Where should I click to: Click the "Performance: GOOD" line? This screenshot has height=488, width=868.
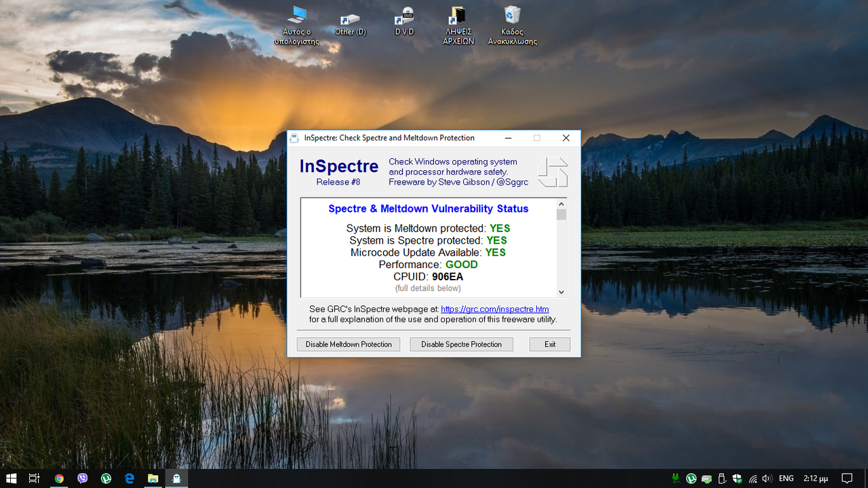429,265
